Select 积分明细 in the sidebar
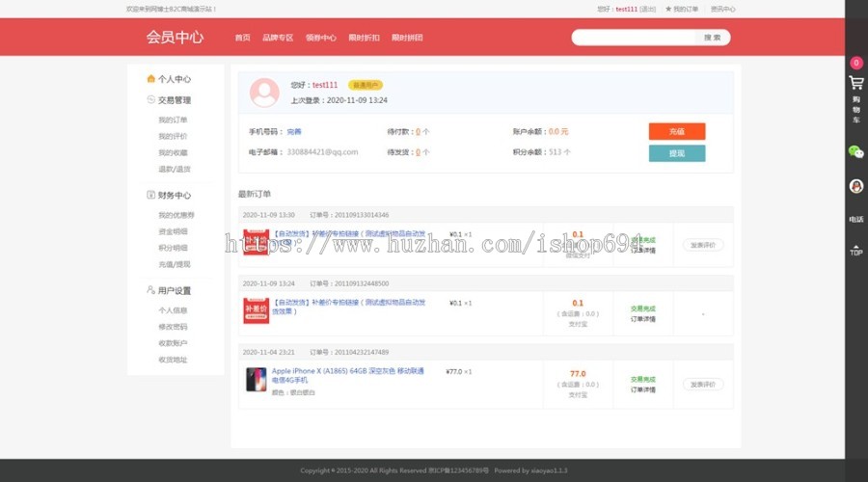The height and width of the screenshot is (482, 868). coord(173,248)
